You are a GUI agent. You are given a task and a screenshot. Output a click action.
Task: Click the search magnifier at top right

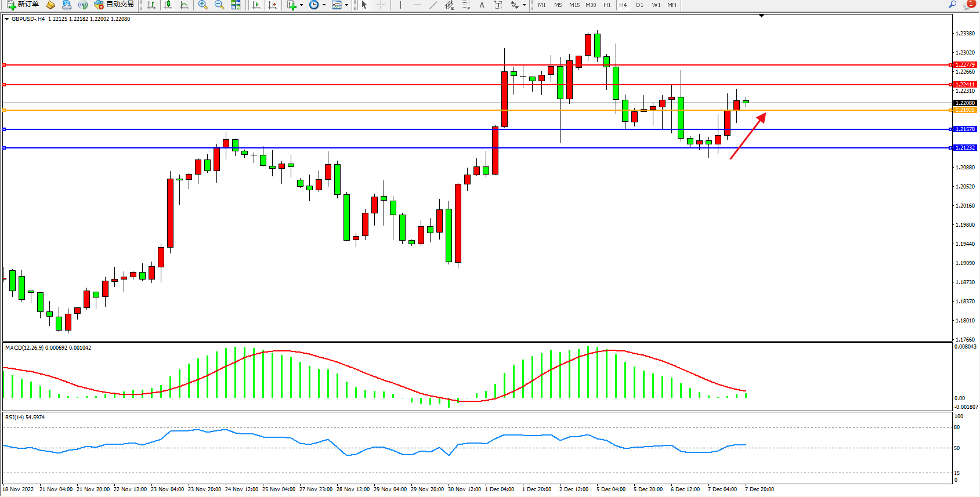point(952,5)
